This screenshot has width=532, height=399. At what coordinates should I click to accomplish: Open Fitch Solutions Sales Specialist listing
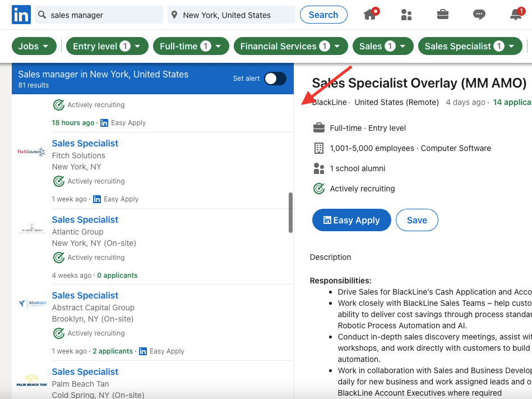[x=85, y=143]
